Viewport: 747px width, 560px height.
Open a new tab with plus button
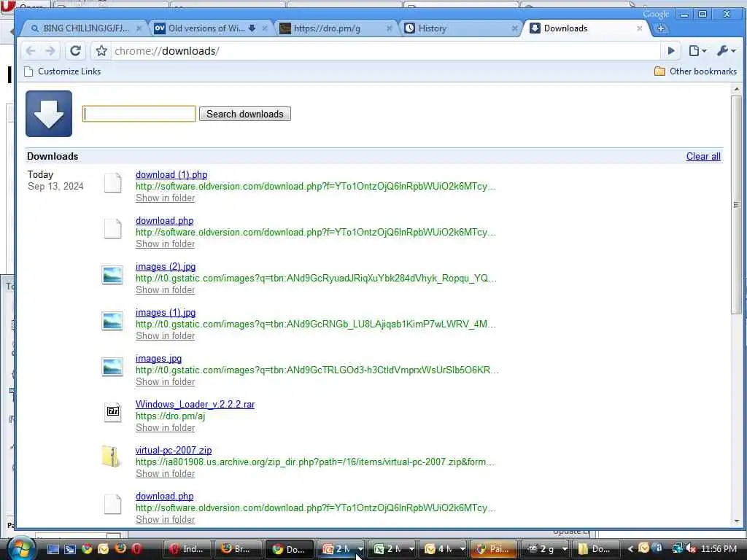(x=661, y=28)
